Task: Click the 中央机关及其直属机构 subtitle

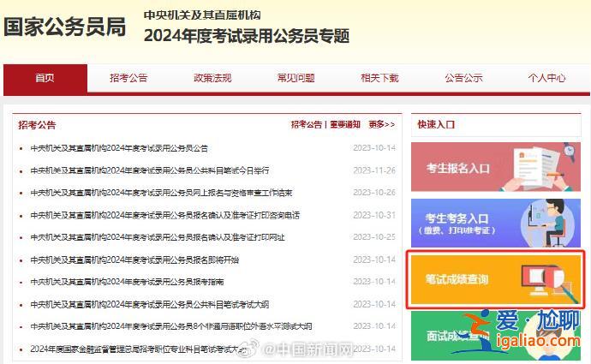Action: pyautogui.click(x=202, y=15)
